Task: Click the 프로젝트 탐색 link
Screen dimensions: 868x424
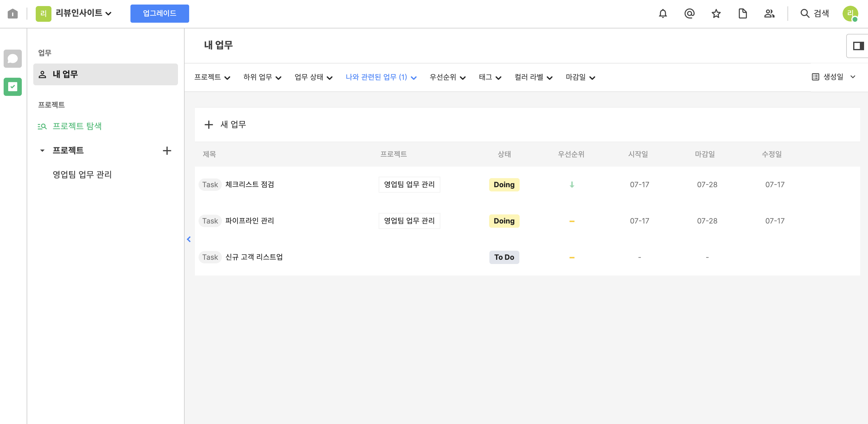Action: tap(77, 126)
